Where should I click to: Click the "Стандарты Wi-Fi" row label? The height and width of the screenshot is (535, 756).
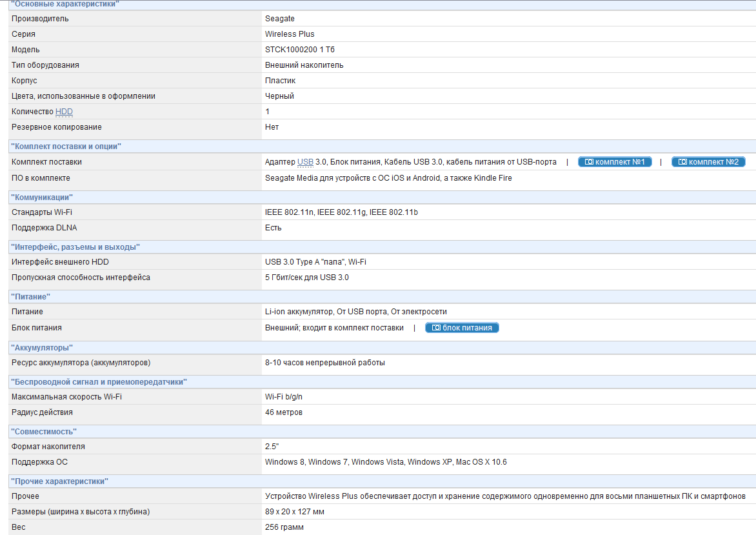pos(41,212)
